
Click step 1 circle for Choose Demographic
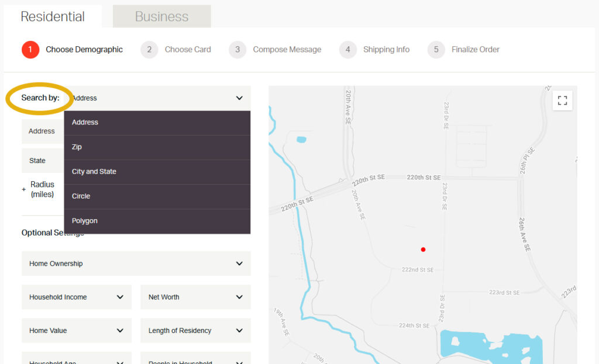30,50
